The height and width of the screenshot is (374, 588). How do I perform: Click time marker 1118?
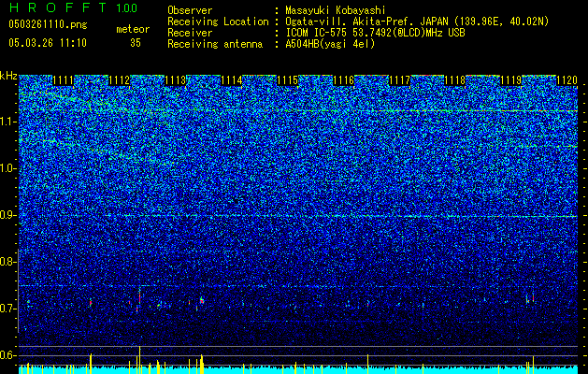(x=455, y=80)
